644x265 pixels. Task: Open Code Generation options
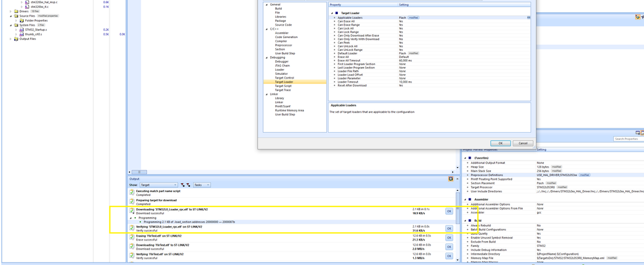pos(286,37)
